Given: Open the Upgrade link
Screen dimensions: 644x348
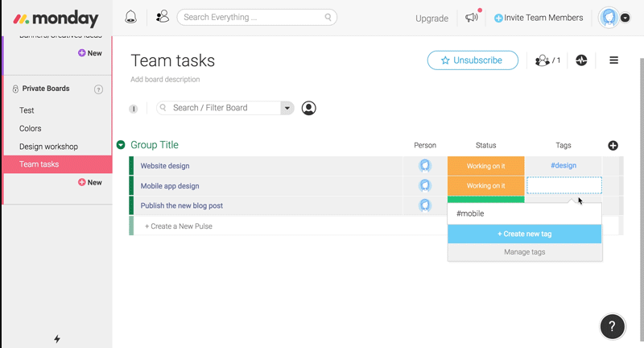Looking at the screenshot, I should click(x=431, y=19).
